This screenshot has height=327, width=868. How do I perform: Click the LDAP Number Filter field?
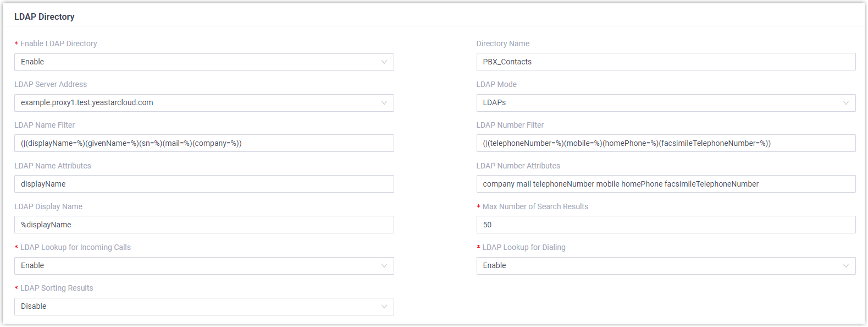665,143
